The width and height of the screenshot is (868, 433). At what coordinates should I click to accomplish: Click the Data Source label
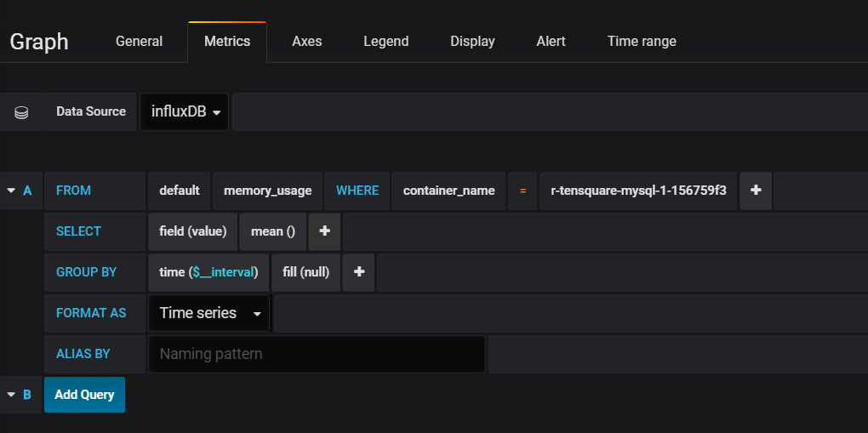click(x=91, y=111)
